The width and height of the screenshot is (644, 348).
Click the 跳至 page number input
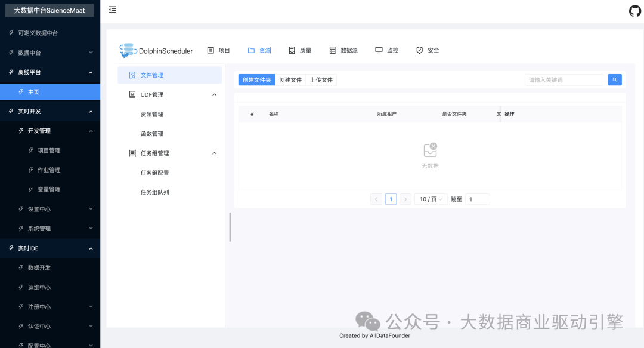(x=478, y=199)
